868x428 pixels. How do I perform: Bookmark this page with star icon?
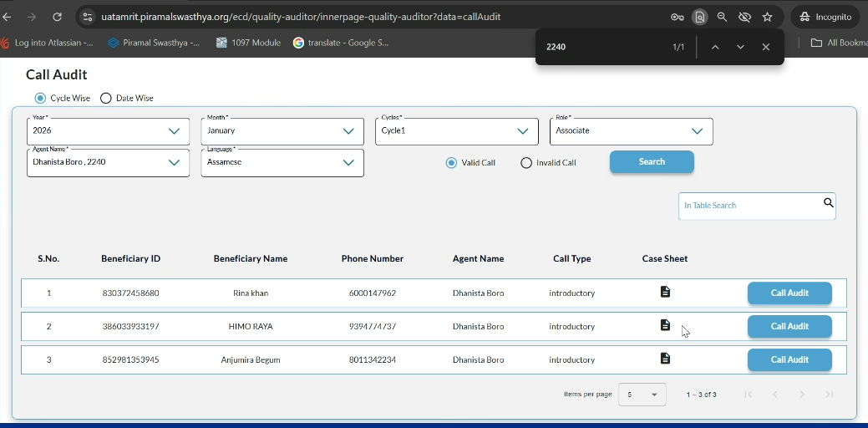[x=767, y=17]
